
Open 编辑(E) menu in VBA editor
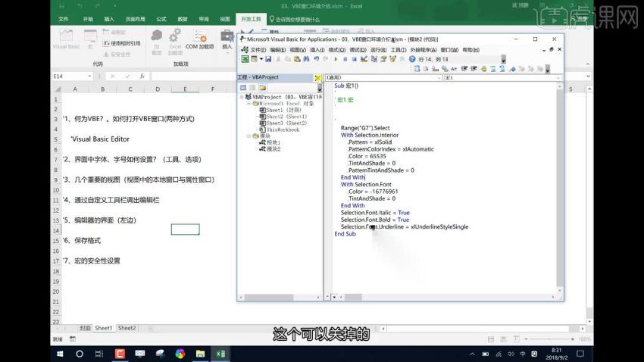pyautogui.click(x=277, y=50)
